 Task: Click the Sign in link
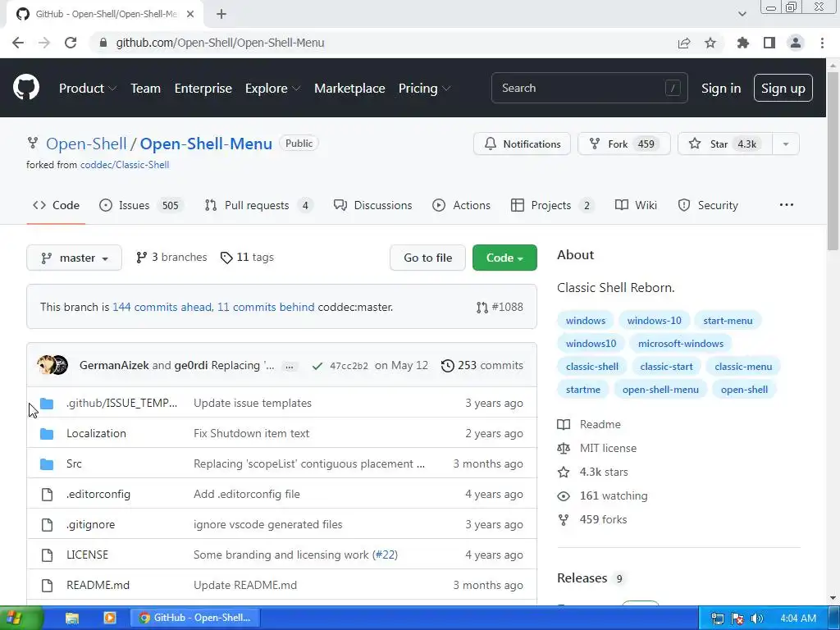pyautogui.click(x=721, y=89)
